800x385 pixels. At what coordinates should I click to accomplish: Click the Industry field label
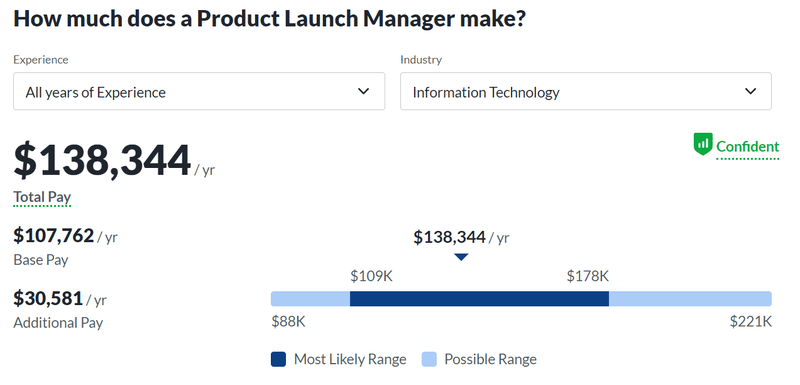[x=421, y=60]
